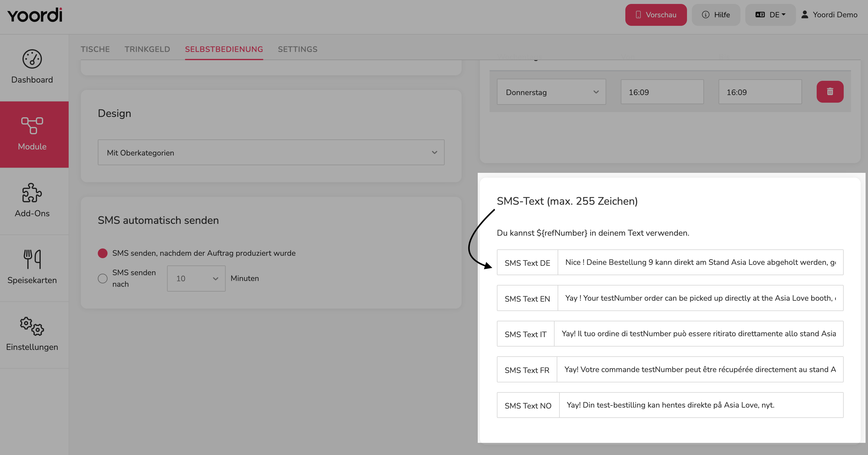
Task: Delete the Donnerstag time row
Action: [x=830, y=92]
